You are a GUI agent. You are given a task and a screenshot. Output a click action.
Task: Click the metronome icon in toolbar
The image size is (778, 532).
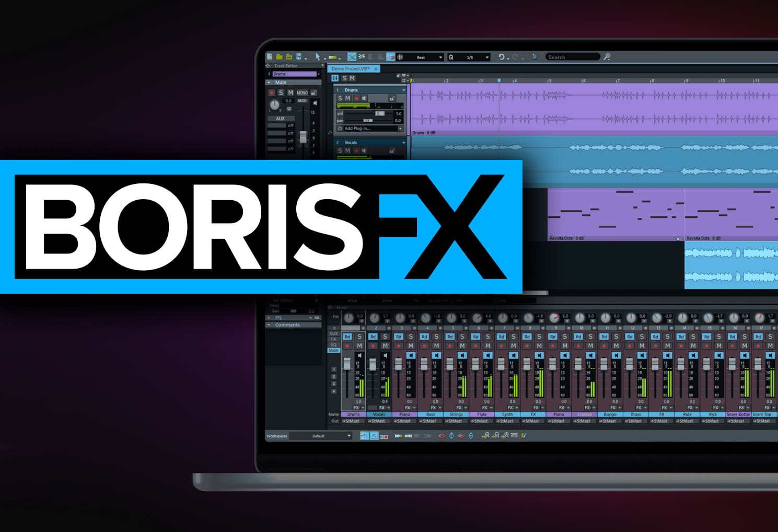pos(535,57)
